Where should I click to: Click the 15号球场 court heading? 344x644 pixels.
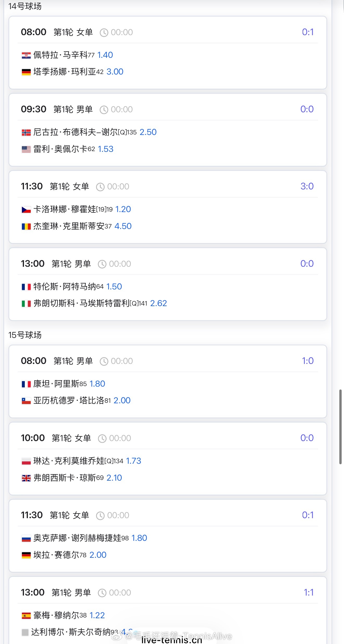[25, 335]
